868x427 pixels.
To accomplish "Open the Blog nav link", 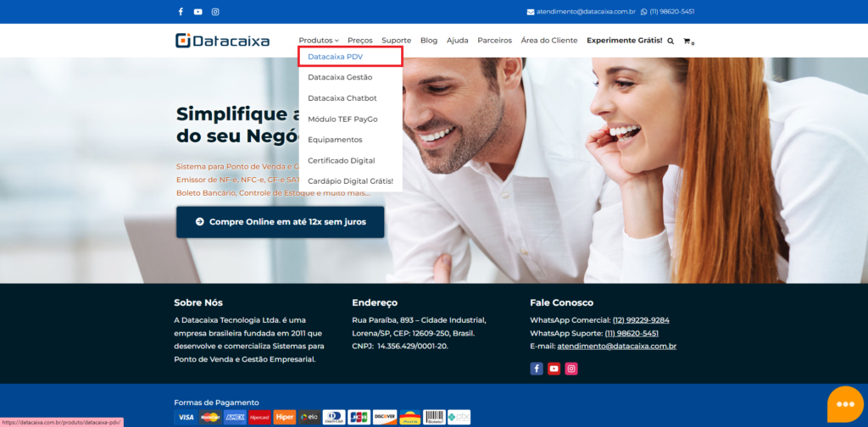I will (429, 41).
